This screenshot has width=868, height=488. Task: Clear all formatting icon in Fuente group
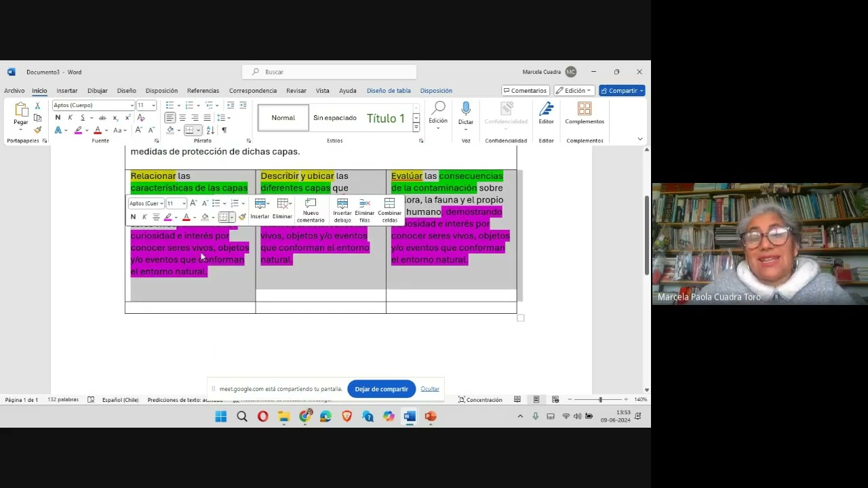click(x=141, y=118)
